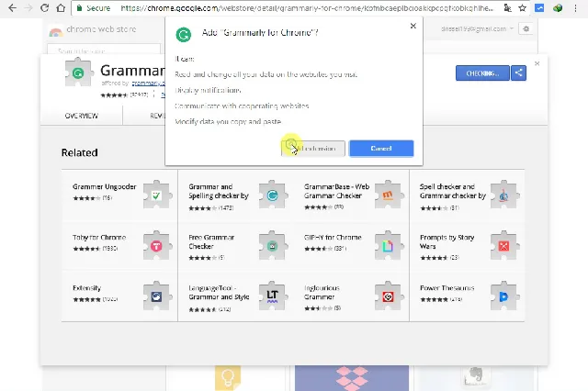Click the Inglourious Grammer extension icon
This screenshot has height=391, width=588.
389,296
